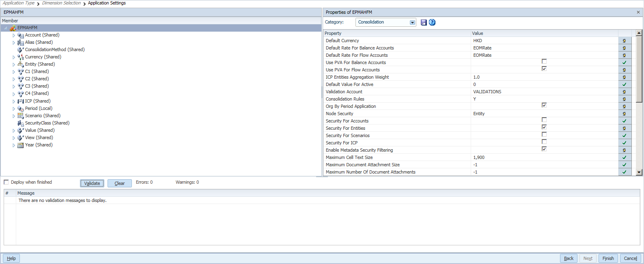
Task: Expand the ICP (Shared) node
Action: [13, 101]
